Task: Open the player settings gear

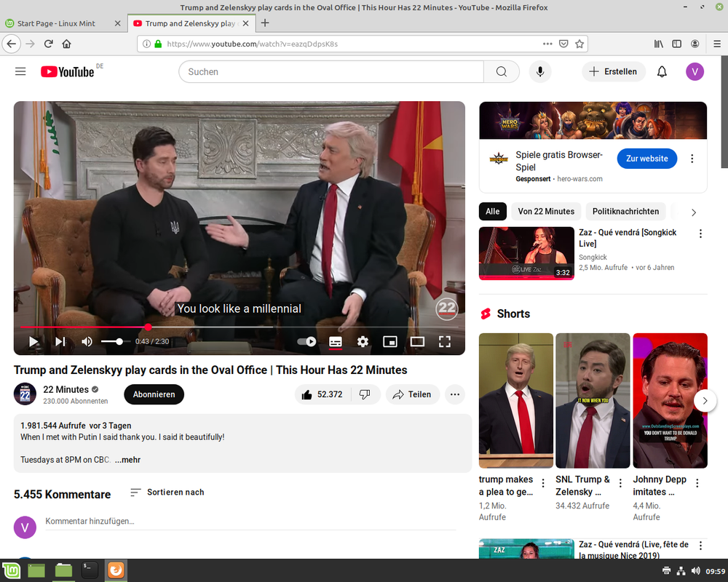Action: coord(363,342)
